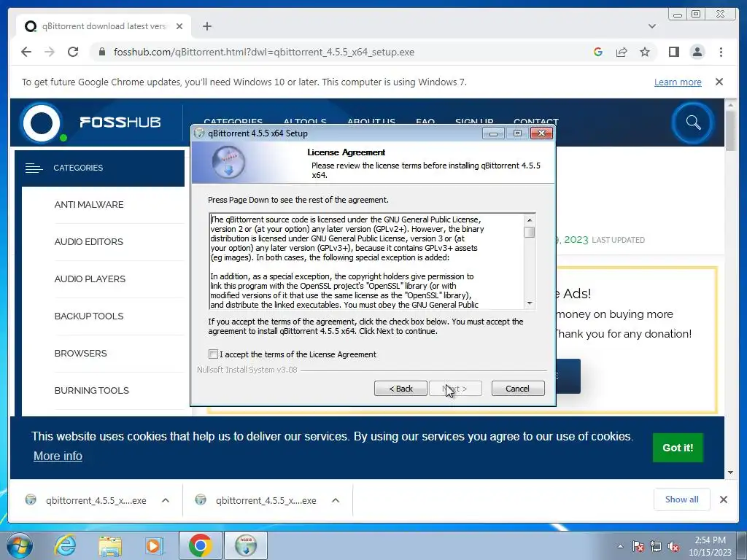Open AUDIO EDITORS category
This screenshot has height=560, width=747.
point(88,242)
